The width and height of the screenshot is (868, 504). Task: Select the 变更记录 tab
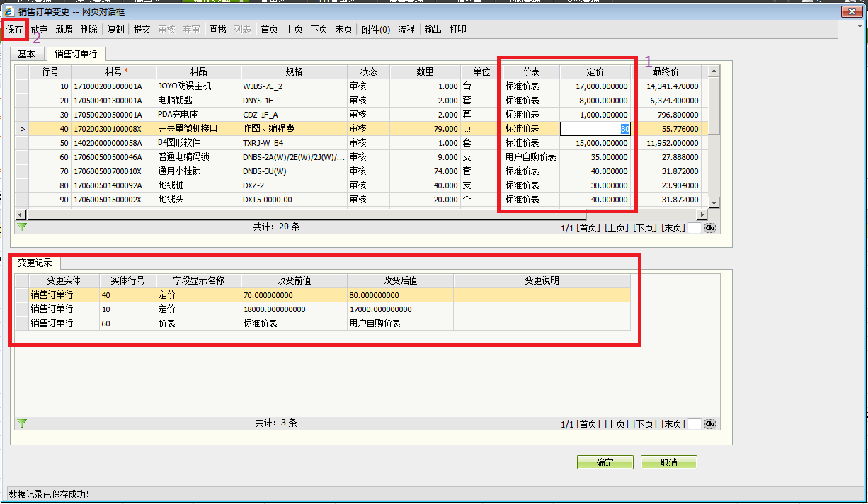[35, 263]
